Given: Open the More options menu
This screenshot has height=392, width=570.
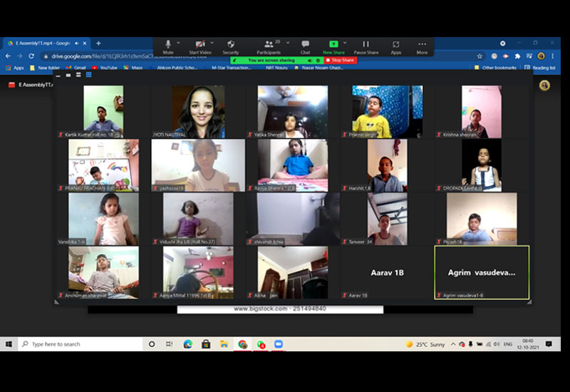Looking at the screenshot, I should (422, 47).
